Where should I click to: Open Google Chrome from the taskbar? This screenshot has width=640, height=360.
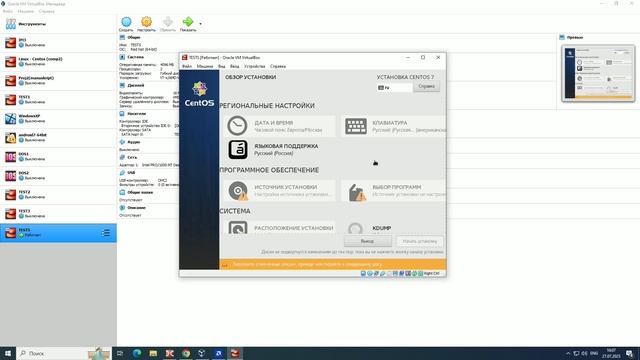pos(186,353)
